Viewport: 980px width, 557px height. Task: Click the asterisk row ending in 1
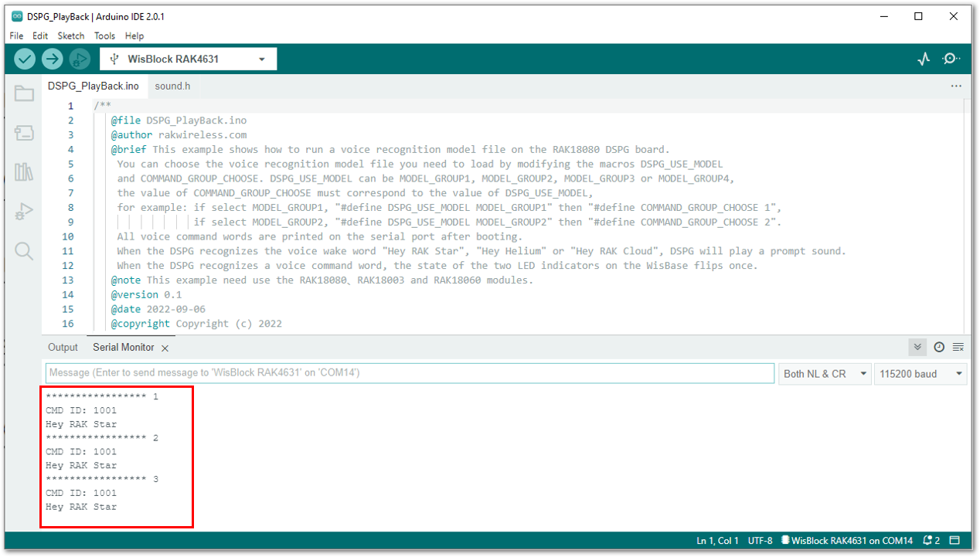click(102, 397)
